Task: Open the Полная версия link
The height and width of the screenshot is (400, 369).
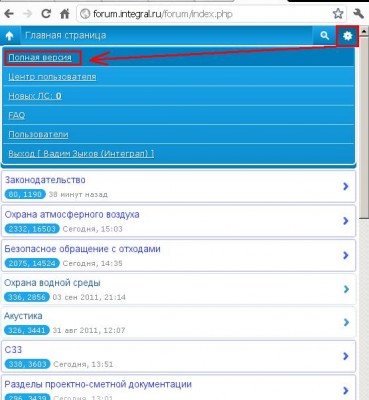Action: tap(40, 57)
